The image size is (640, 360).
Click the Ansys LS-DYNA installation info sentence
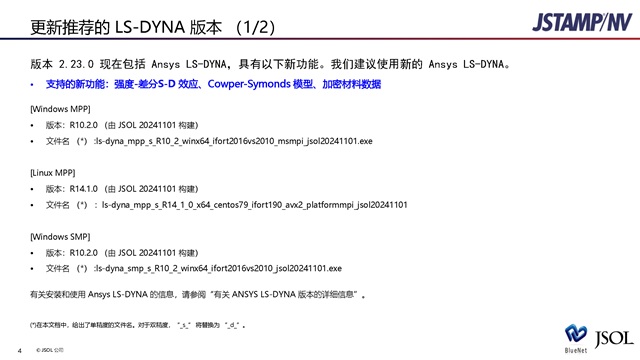tap(198, 294)
